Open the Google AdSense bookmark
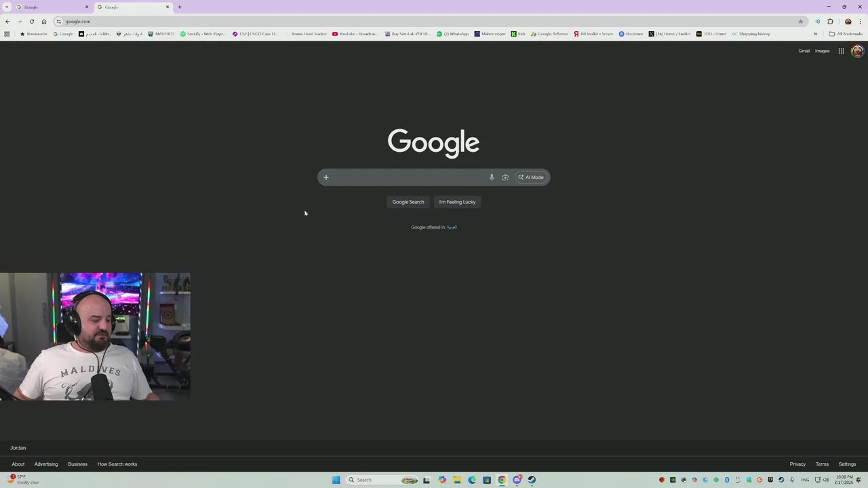 click(550, 34)
